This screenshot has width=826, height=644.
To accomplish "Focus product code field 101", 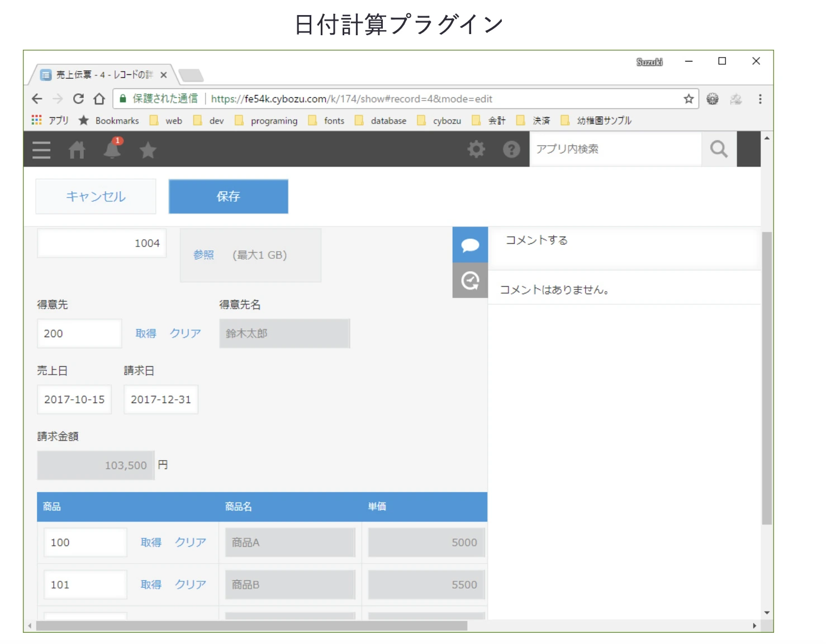I will [86, 584].
